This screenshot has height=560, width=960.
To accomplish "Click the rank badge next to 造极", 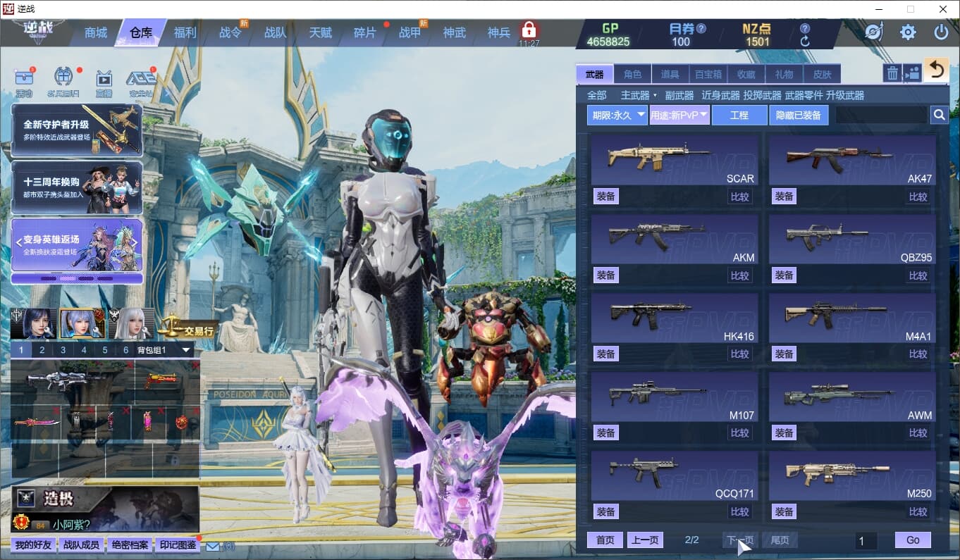I will pos(26,499).
